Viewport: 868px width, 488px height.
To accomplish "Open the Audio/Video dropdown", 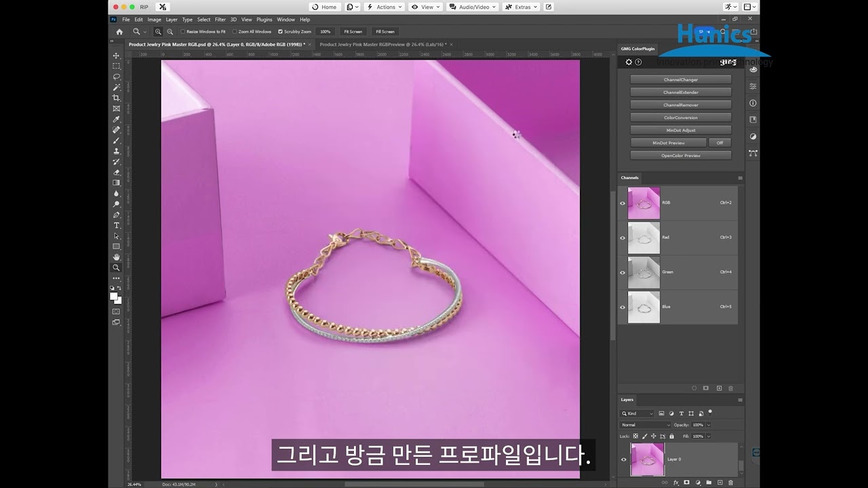I will (473, 7).
